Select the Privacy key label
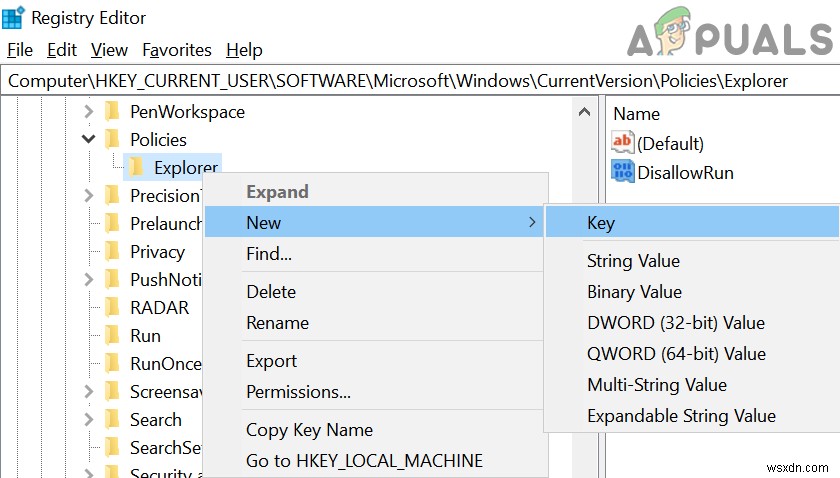 (158, 252)
